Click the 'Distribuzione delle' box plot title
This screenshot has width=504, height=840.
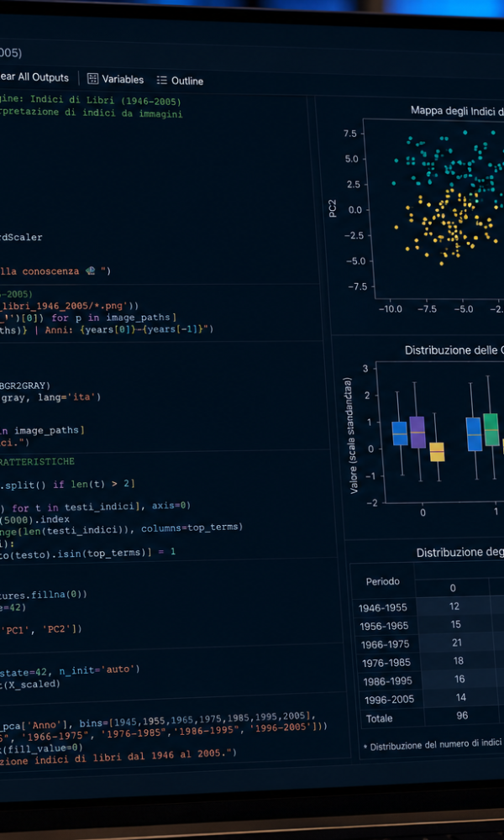point(454,349)
